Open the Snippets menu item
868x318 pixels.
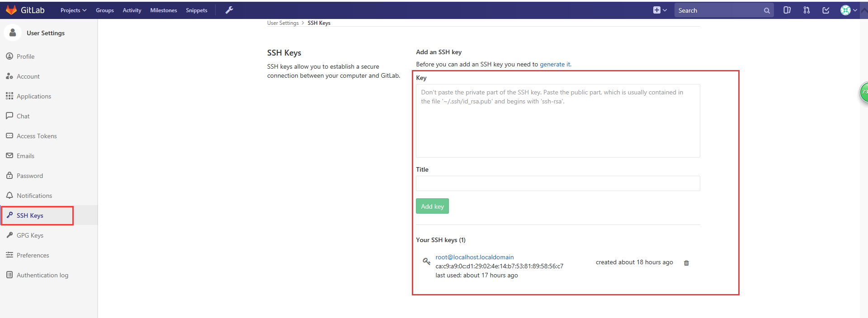point(197,10)
